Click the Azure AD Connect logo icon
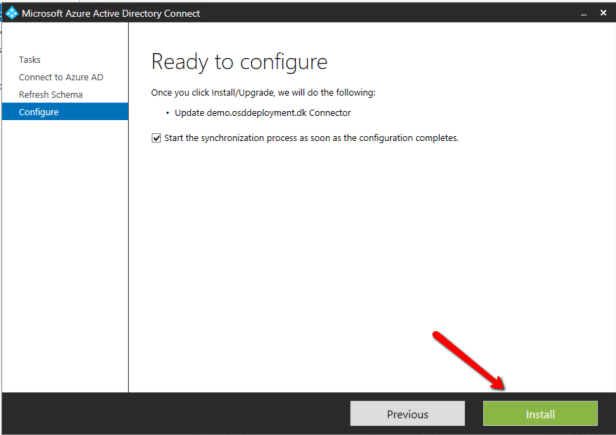Viewport: 616px width, 435px height. [12, 13]
